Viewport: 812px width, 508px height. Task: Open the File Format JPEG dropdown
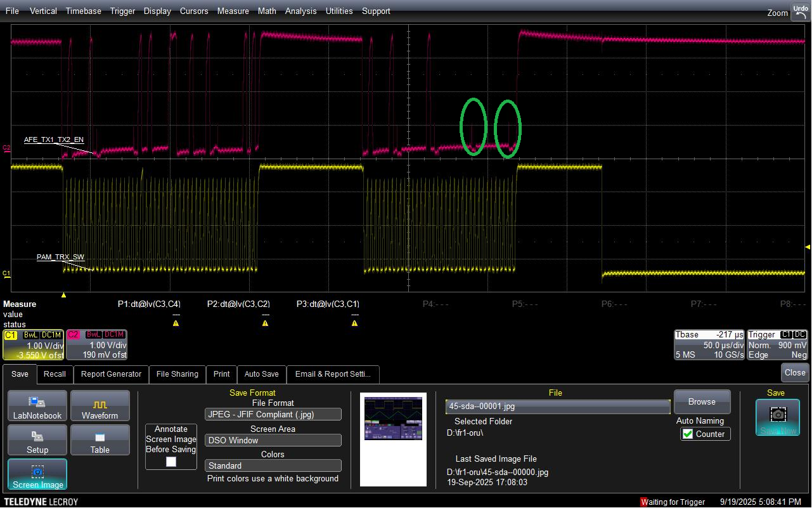(x=273, y=414)
